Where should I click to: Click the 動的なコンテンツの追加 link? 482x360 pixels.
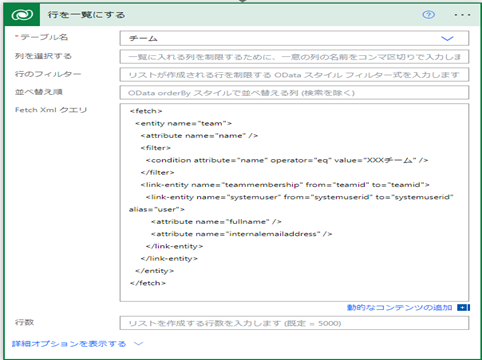(399, 307)
